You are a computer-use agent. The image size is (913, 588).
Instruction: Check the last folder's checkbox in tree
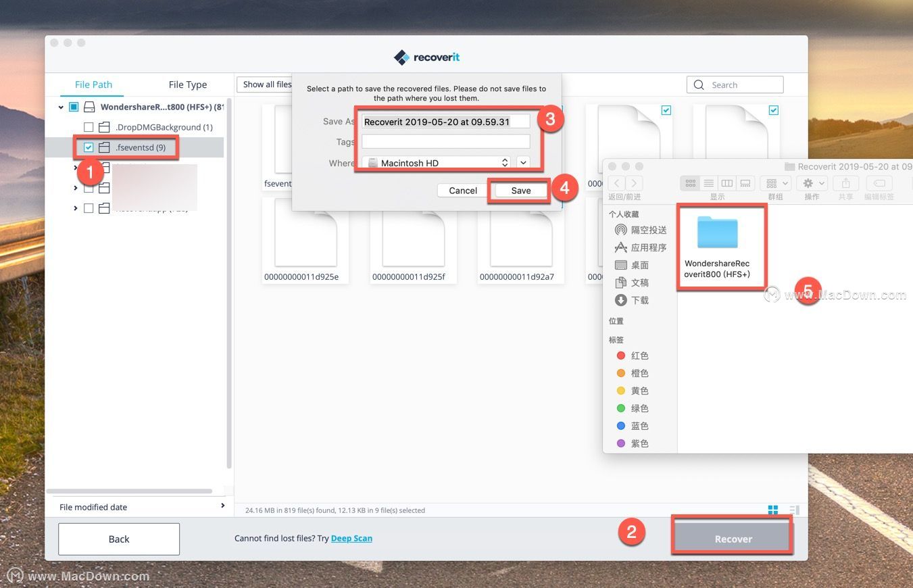click(x=89, y=208)
